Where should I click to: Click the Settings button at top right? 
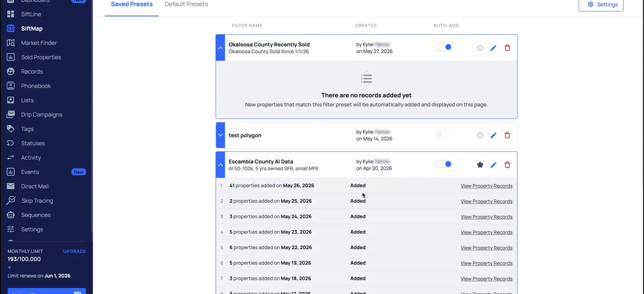pos(601,5)
